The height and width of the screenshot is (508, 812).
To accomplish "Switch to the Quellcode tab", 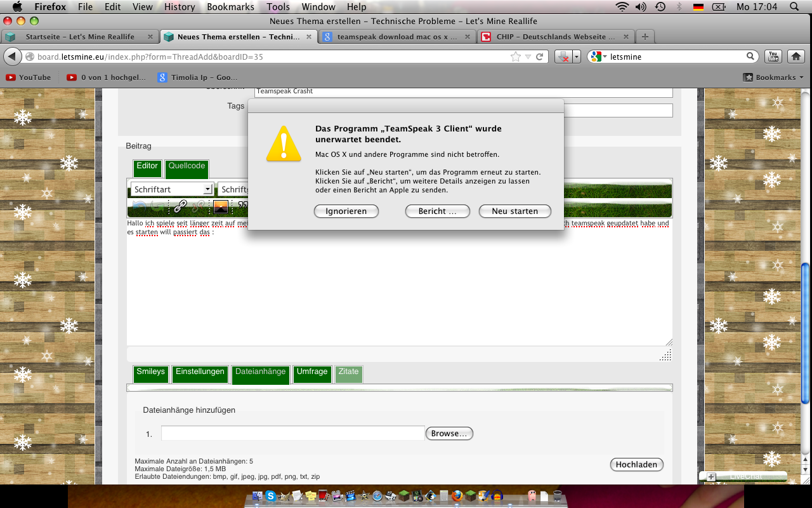I will tap(187, 169).
